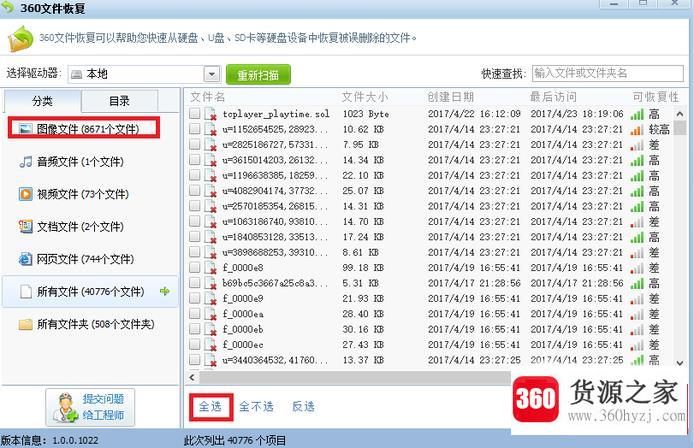Image resolution: width=694 pixels, height=448 pixels.
Task: Select the checkbox for f_0000ec
Action: 194,344
